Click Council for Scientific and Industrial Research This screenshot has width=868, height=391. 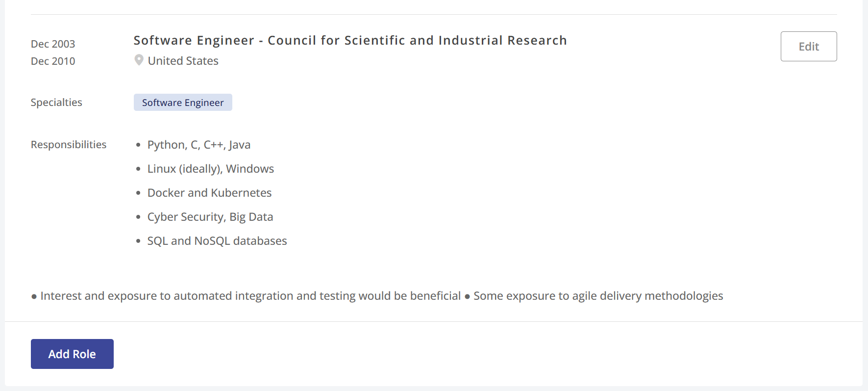pos(417,40)
